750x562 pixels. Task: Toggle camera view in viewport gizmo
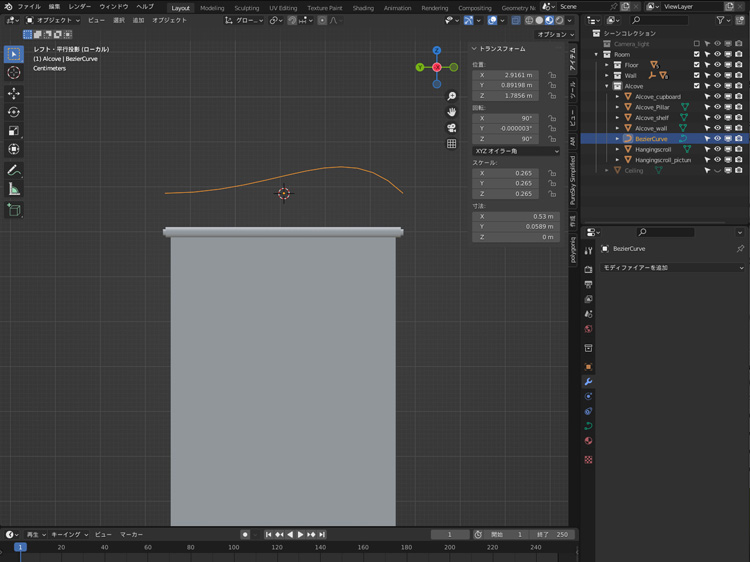pos(452,128)
